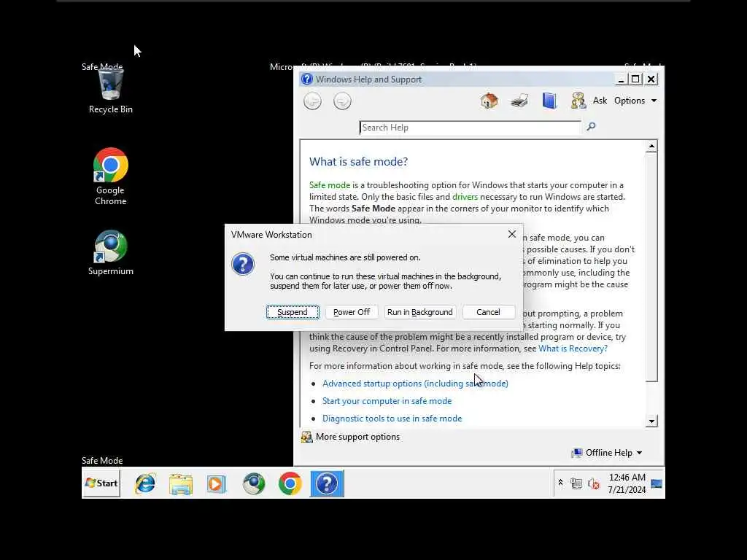Select Help and Support taskbar button

327,484
